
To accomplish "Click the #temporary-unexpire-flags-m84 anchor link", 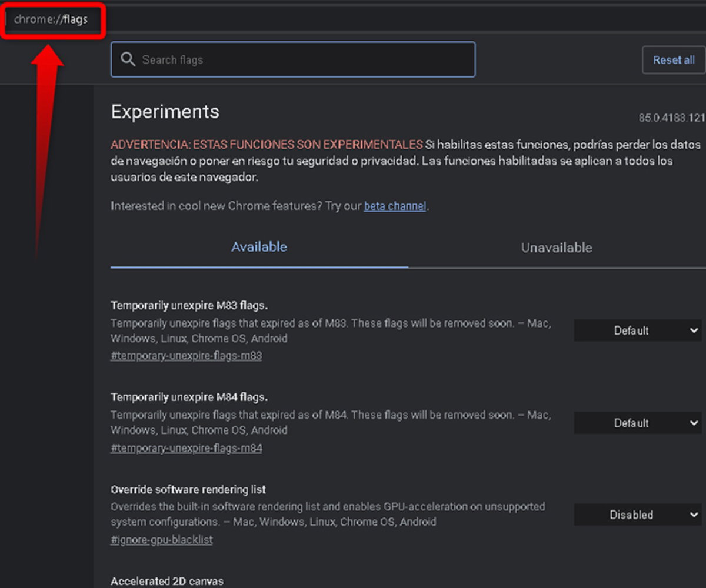I will [186, 448].
